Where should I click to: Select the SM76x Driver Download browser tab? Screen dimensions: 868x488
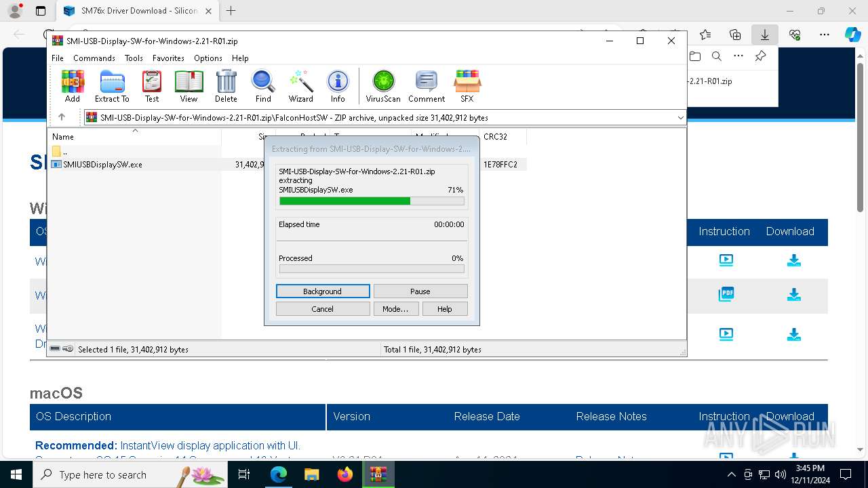[138, 11]
